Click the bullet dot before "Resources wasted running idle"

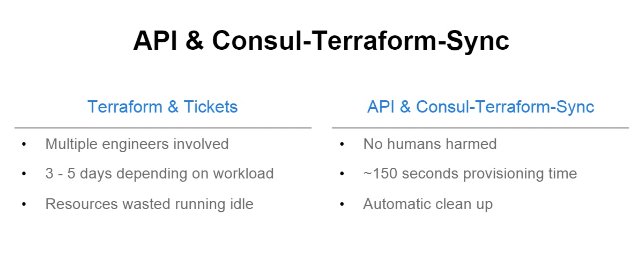click(24, 204)
